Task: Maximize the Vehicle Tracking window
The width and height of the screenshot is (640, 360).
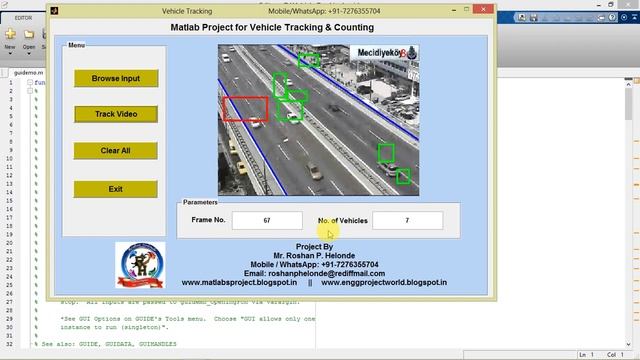Action: [x=467, y=9]
